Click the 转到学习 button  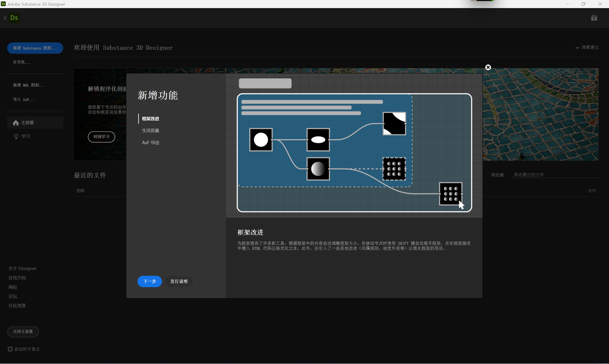(x=101, y=137)
